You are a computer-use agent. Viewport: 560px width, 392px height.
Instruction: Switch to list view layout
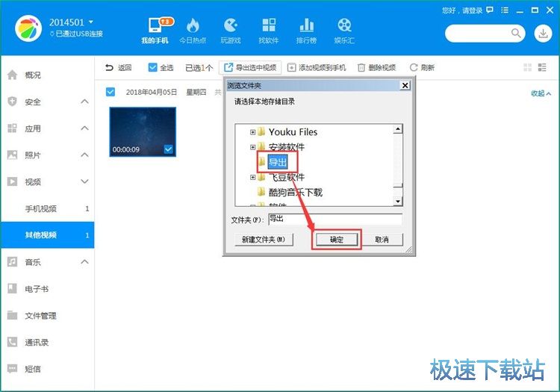click(542, 67)
